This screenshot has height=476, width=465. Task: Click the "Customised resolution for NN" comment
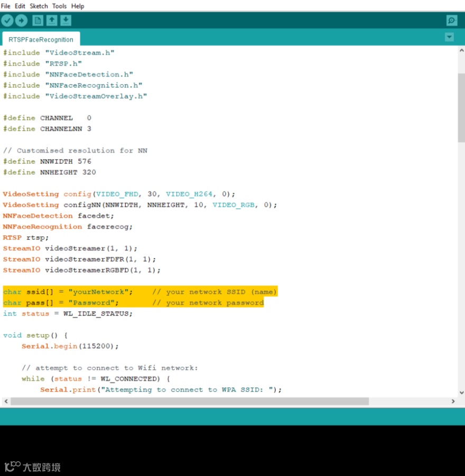75,151
